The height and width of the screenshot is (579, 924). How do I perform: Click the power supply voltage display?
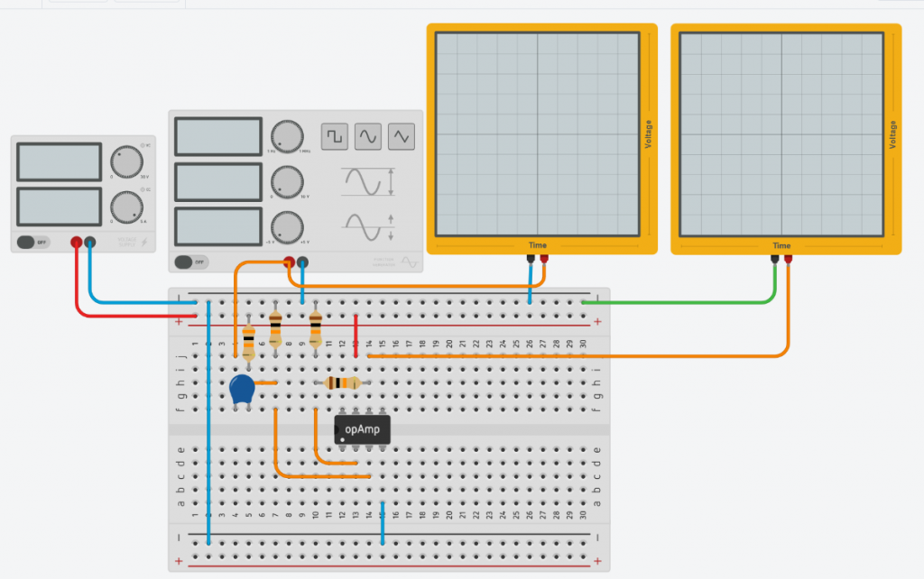[x=60, y=162]
